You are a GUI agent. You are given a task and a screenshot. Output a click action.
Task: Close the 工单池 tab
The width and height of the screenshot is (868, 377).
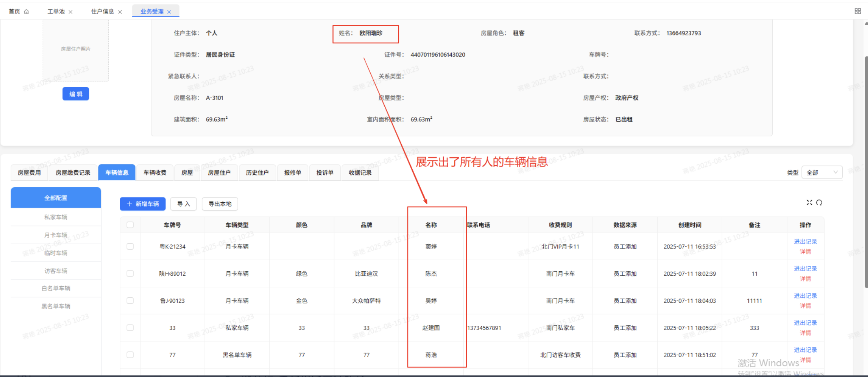coord(70,12)
